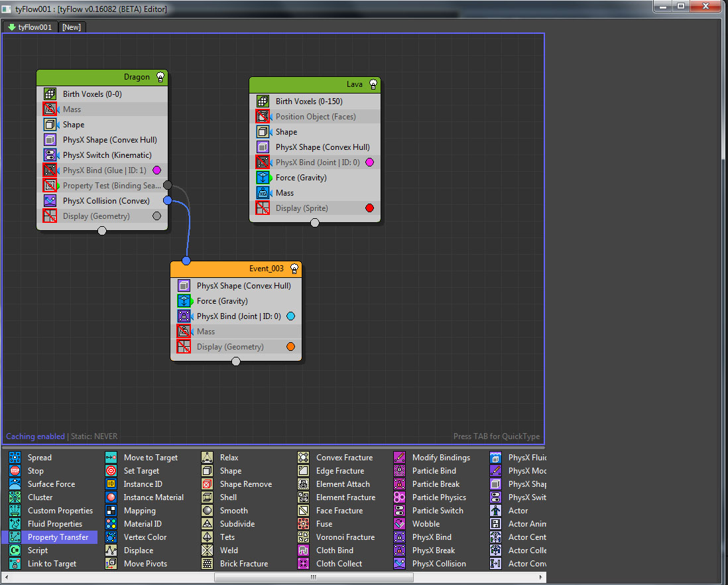Enable the Property Test operator icon in Dragon

[x=50, y=185]
